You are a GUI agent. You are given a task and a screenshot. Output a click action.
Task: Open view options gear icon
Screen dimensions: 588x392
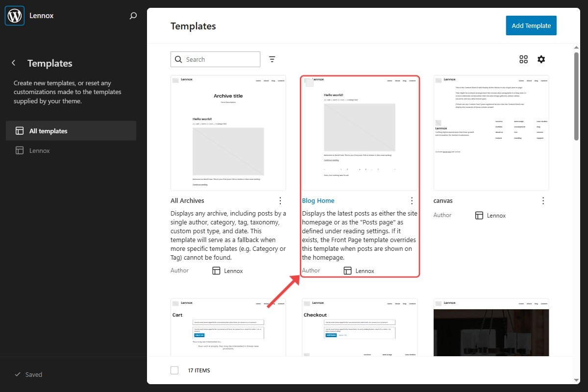click(541, 59)
